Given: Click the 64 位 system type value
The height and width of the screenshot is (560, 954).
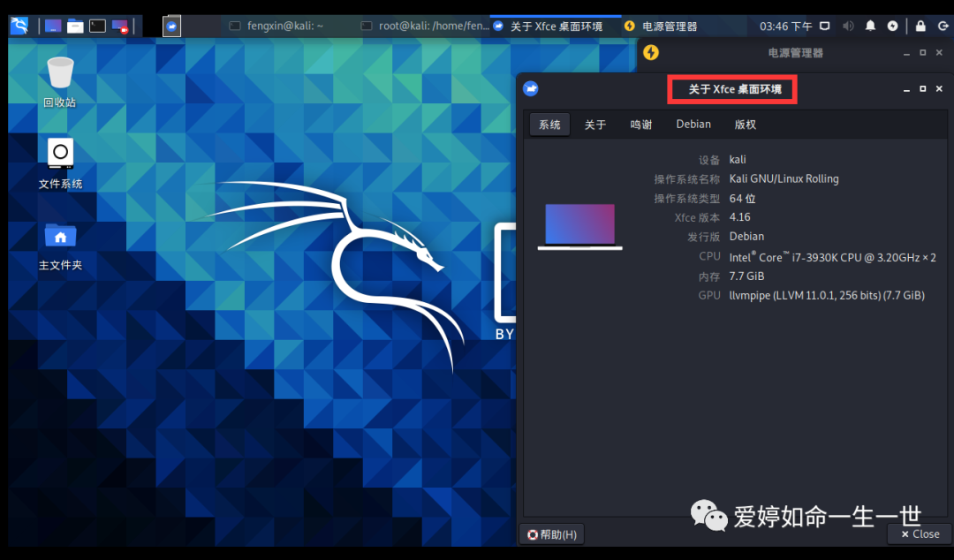Looking at the screenshot, I should click(x=742, y=199).
